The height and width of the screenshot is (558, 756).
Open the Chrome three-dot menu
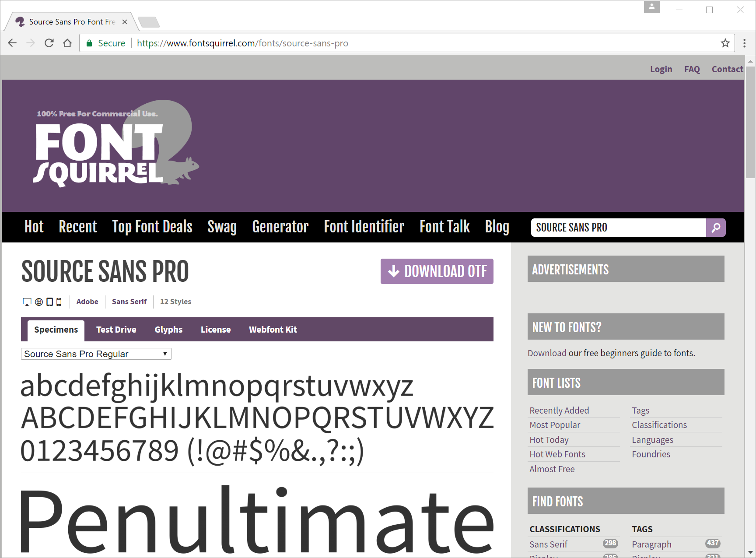click(744, 43)
